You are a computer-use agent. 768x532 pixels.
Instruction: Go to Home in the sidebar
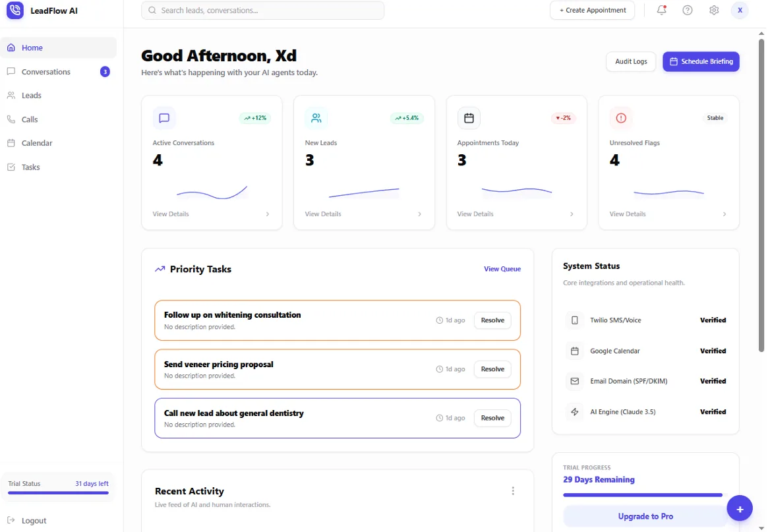point(58,48)
